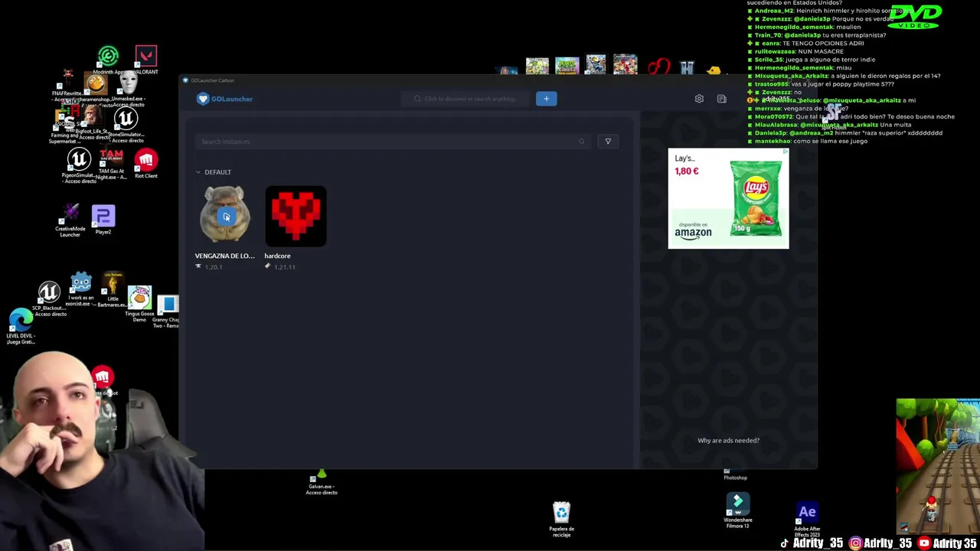This screenshot has height=551, width=980.
Task: Open the Plants vs Zombies desktop icon
Action: [x=567, y=66]
